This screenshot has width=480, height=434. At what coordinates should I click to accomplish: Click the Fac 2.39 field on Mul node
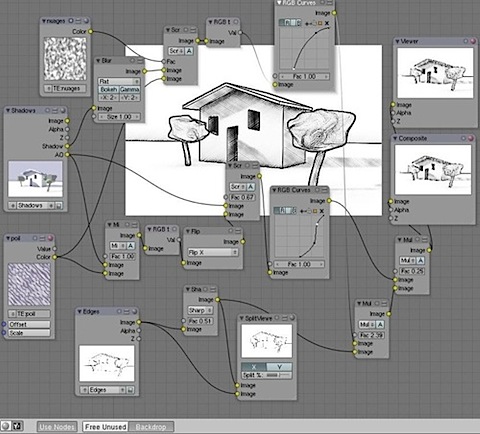(371, 335)
